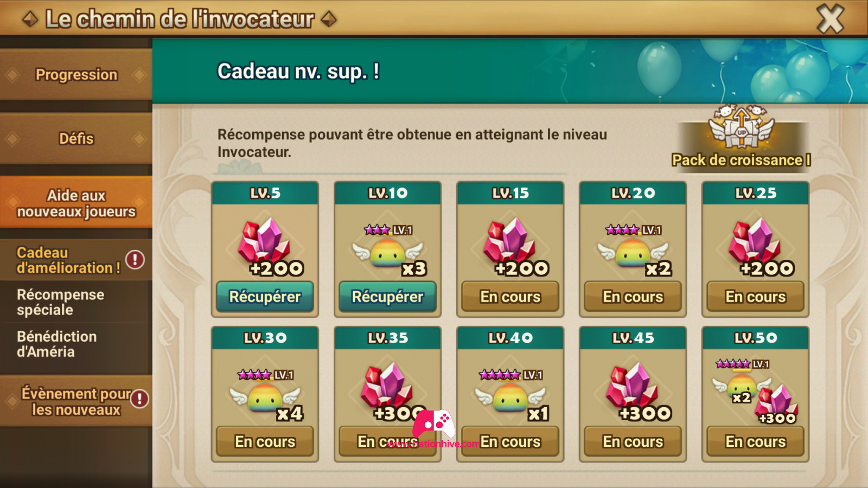Close Le chemin de l'invocateur window
Image resolution: width=868 pixels, height=488 pixels.
tap(830, 19)
